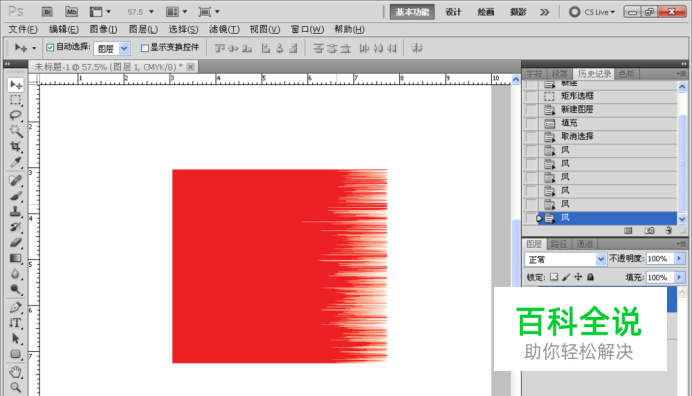692x396 pixels.
Task: Toggle history source box beside 矩形选框
Action: point(531,96)
